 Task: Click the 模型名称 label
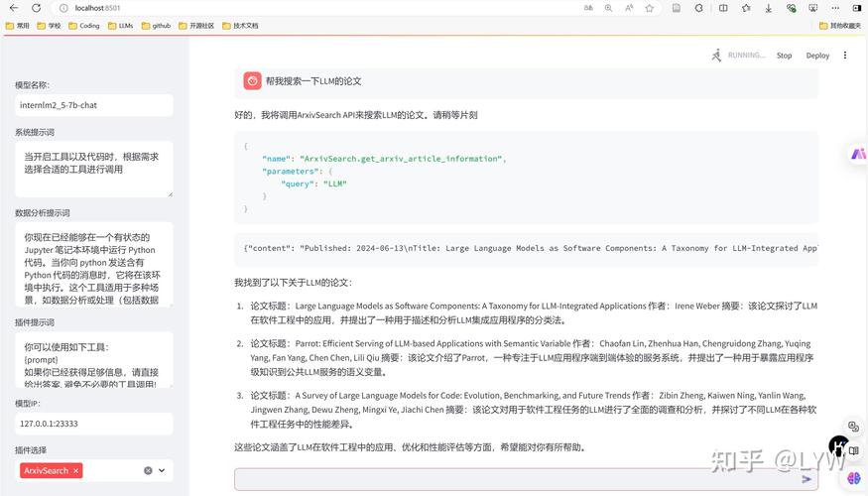[32, 84]
